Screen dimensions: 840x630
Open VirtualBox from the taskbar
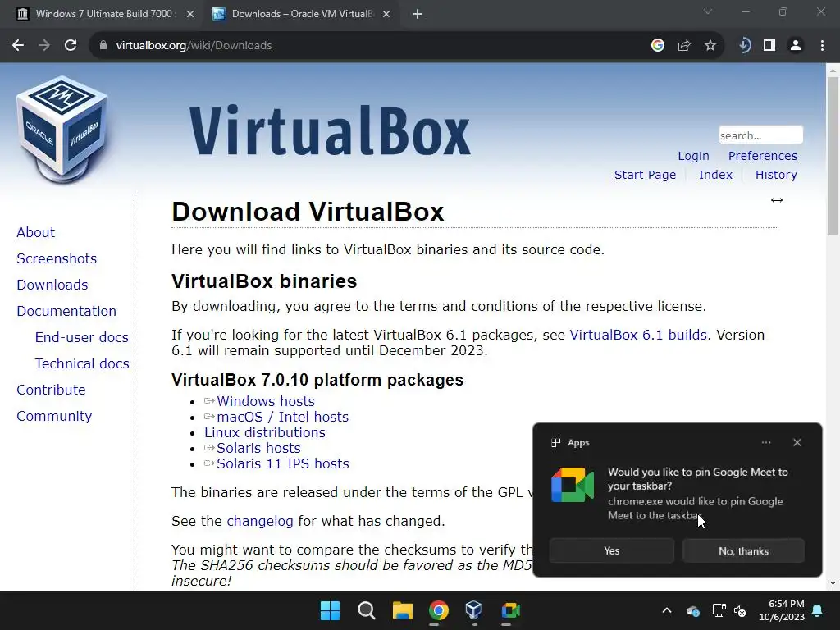473,609
